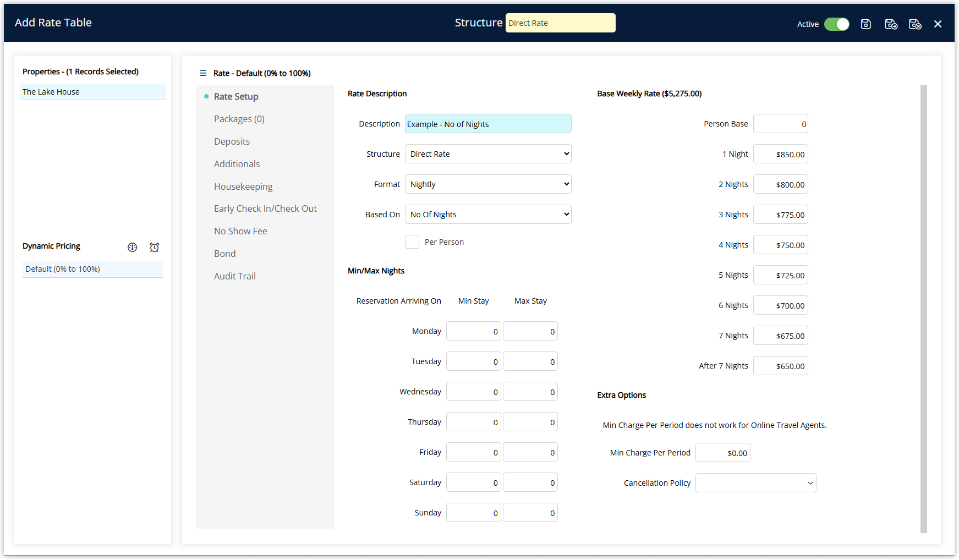This screenshot has width=959, height=560.
Task: Click Thursday Min Stay field
Action: (x=474, y=422)
